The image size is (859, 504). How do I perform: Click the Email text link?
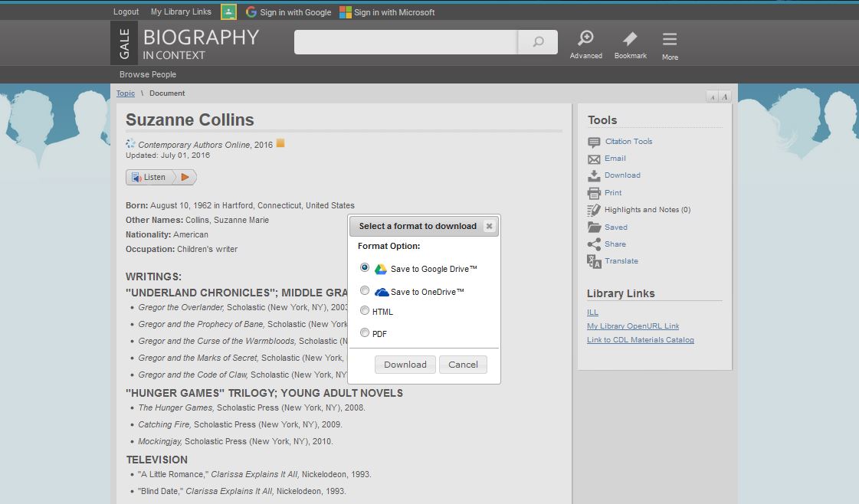pyautogui.click(x=615, y=159)
